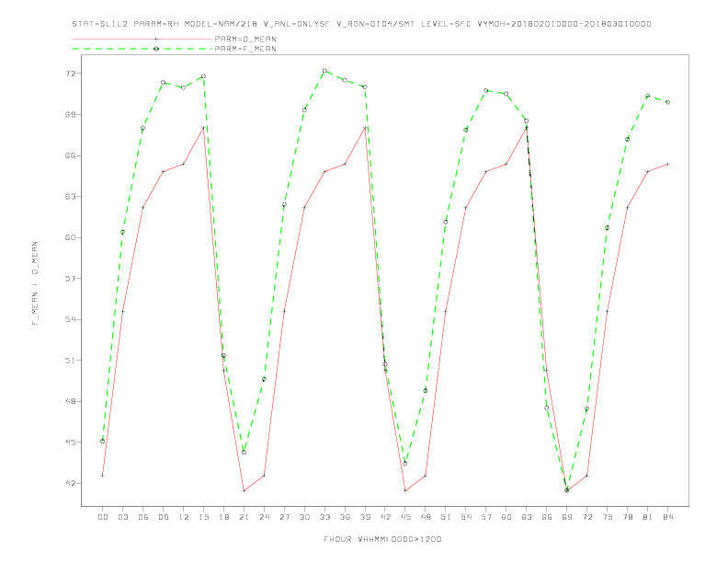The width and height of the screenshot is (728, 563).
Task: Click the y-axis tick label 69
Action: [70, 114]
